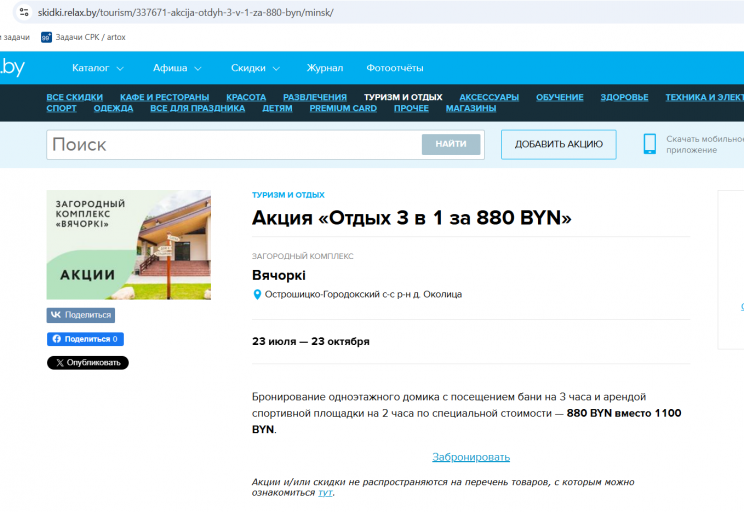This screenshot has width=744, height=512.
Task: Click the Острошицко-Городокский address text
Action: (363, 294)
